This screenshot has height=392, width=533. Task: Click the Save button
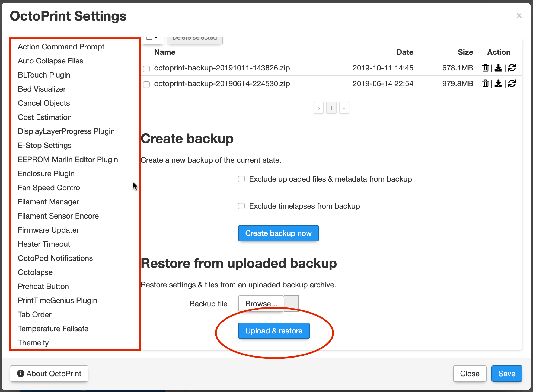(507, 374)
